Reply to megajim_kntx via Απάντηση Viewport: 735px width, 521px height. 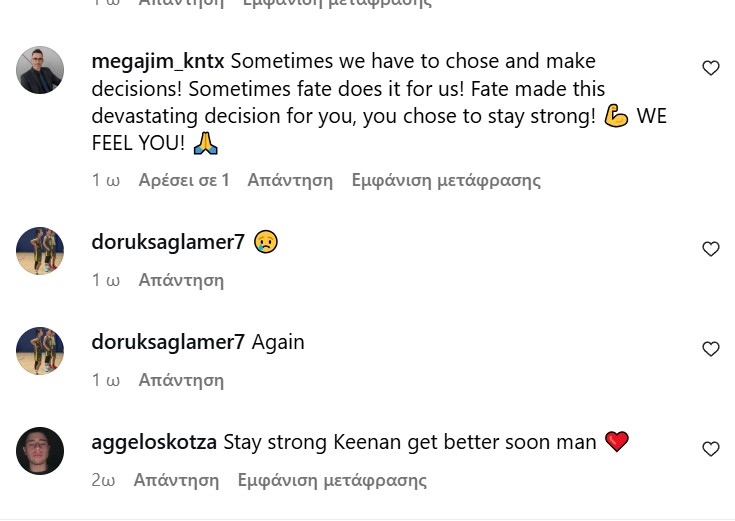pos(290,181)
